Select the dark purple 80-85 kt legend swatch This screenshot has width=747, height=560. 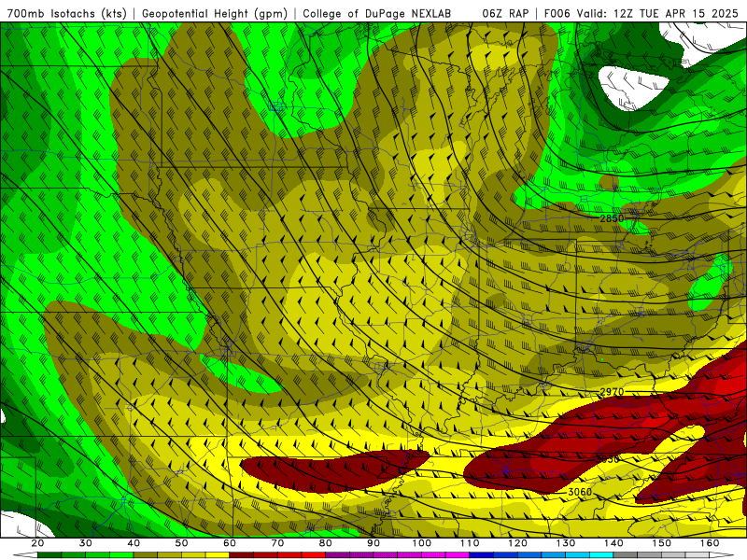coord(337,555)
